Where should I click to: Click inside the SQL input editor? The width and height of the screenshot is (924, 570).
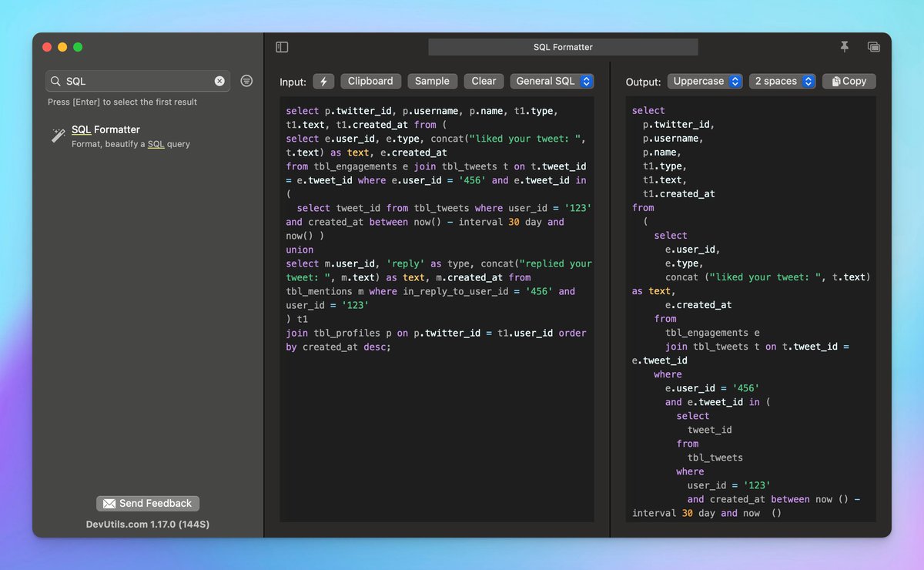tap(437, 310)
